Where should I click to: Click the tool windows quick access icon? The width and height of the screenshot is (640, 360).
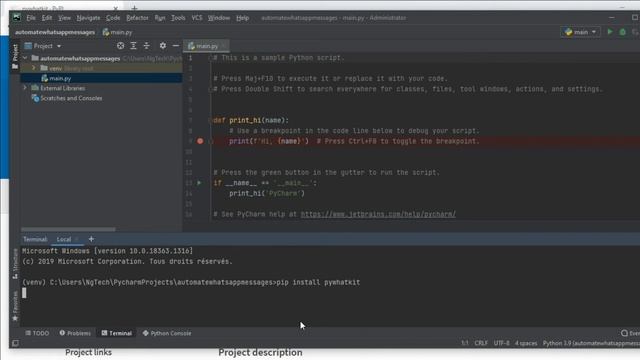[x=15, y=343]
